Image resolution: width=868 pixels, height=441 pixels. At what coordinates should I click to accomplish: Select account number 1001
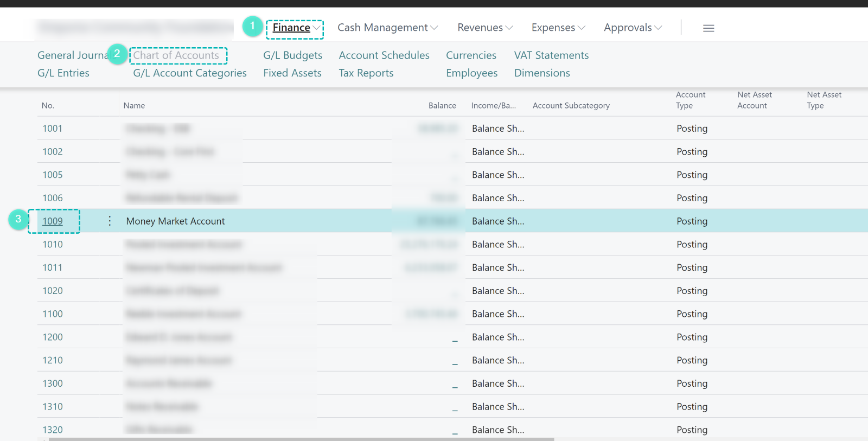53,129
